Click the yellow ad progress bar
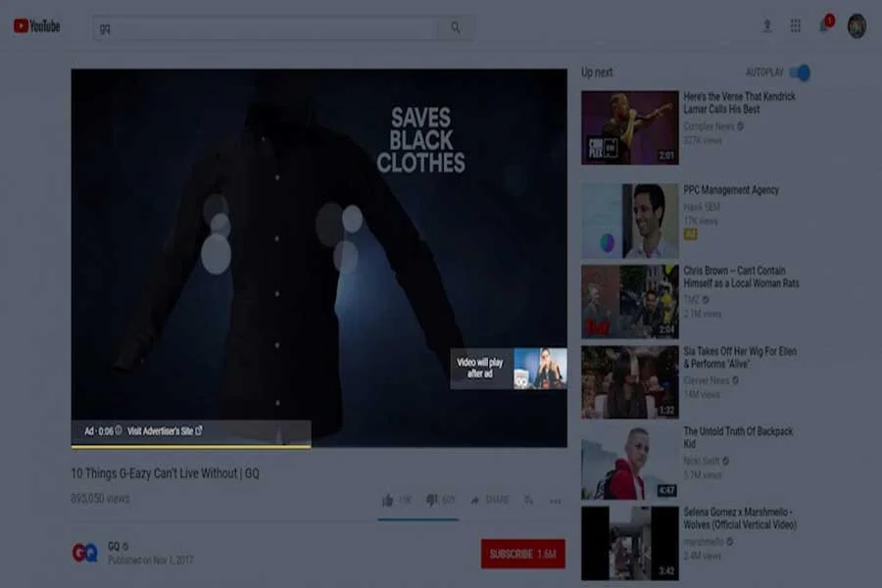 coord(190,446)
